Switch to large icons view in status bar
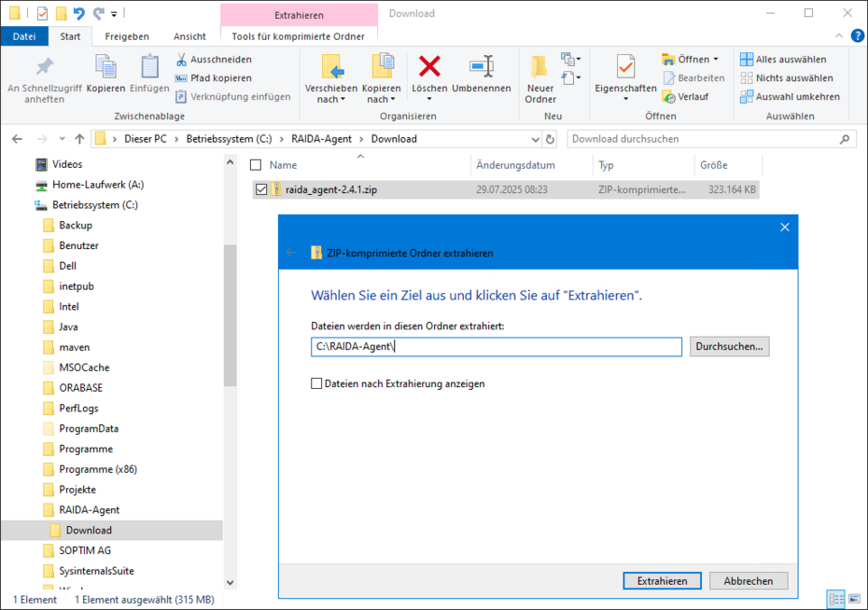Screen dimensions: 868x610 (855, 599)
